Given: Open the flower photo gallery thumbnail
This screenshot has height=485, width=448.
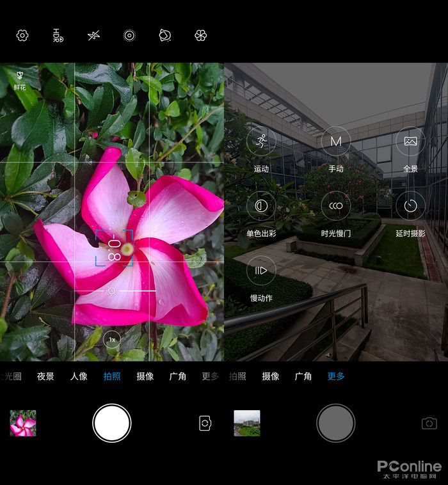Looking at the screenshot, I should coord(23,424).
